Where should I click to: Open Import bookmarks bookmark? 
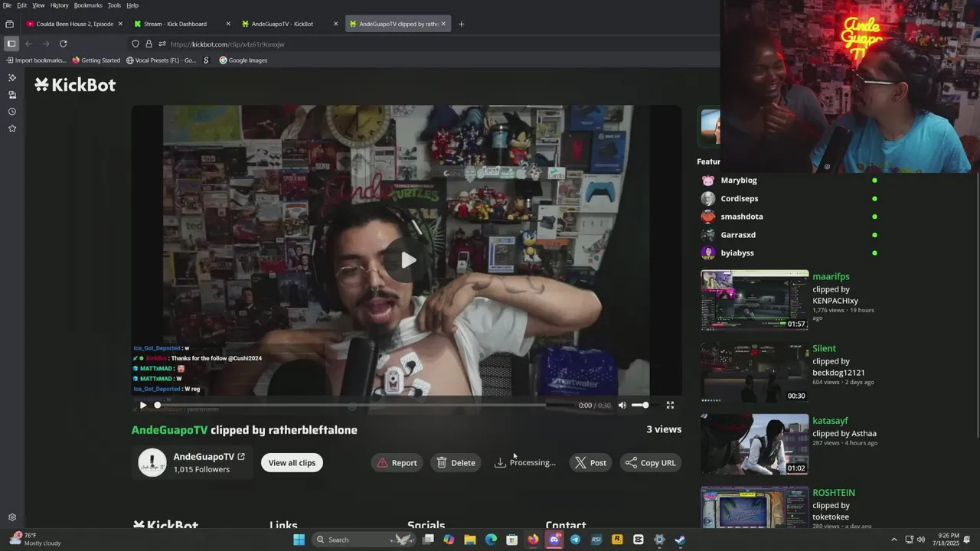pos(36,60)
